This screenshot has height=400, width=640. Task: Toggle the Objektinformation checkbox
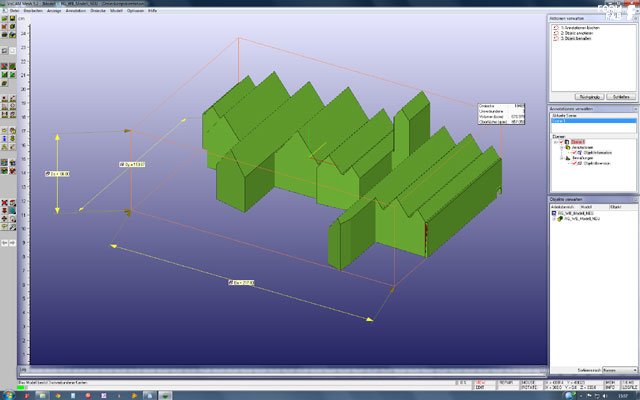(x=575, y=153)
